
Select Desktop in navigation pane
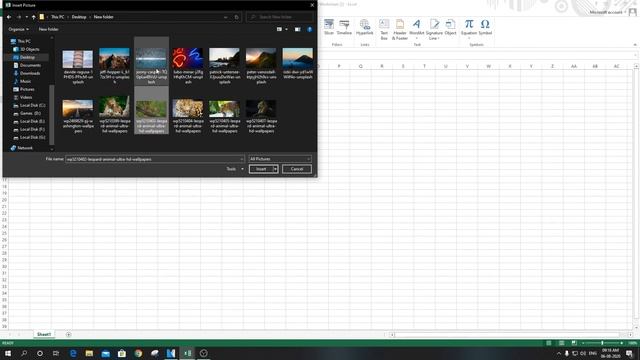27,57
